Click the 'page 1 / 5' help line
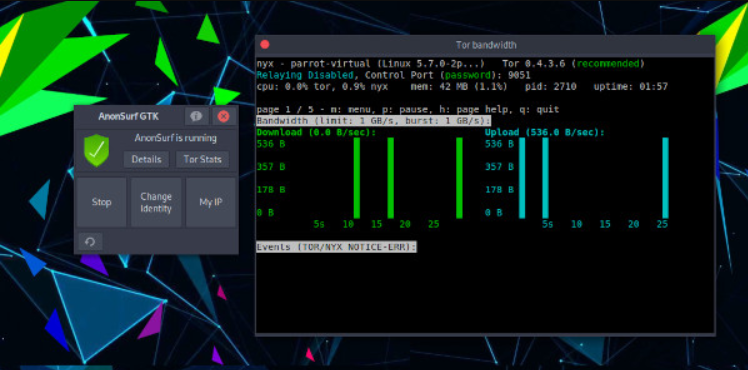Viewport: 748px width, 370px height. click(408, 109)
